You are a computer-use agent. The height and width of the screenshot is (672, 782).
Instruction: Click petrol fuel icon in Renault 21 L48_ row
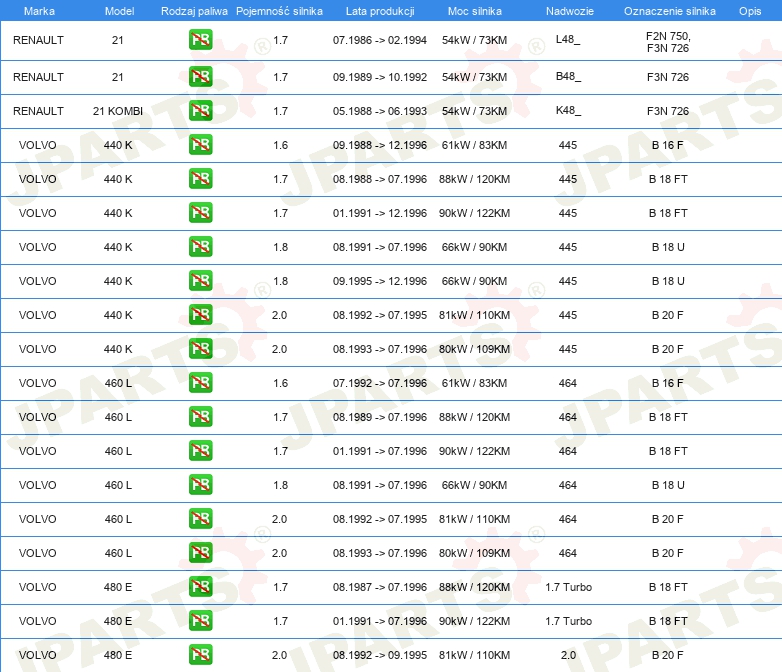tap(200, 40)
